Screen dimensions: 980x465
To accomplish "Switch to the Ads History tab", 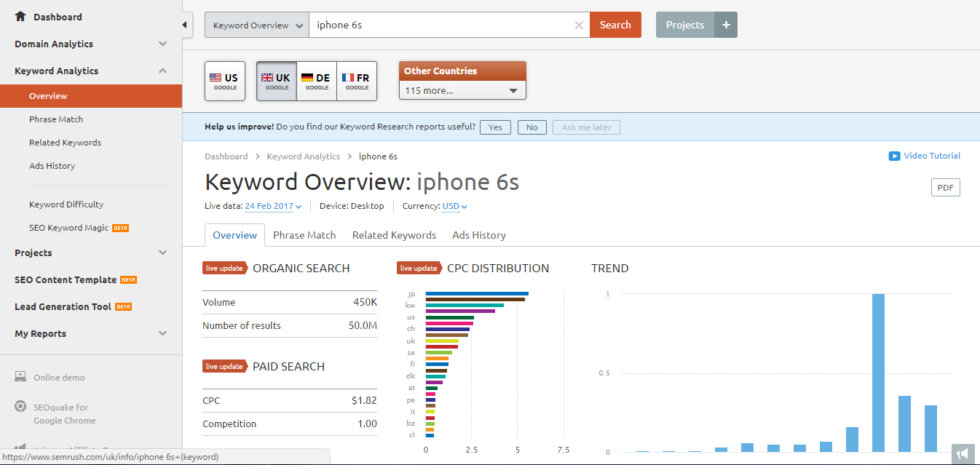I will [479, 235].
